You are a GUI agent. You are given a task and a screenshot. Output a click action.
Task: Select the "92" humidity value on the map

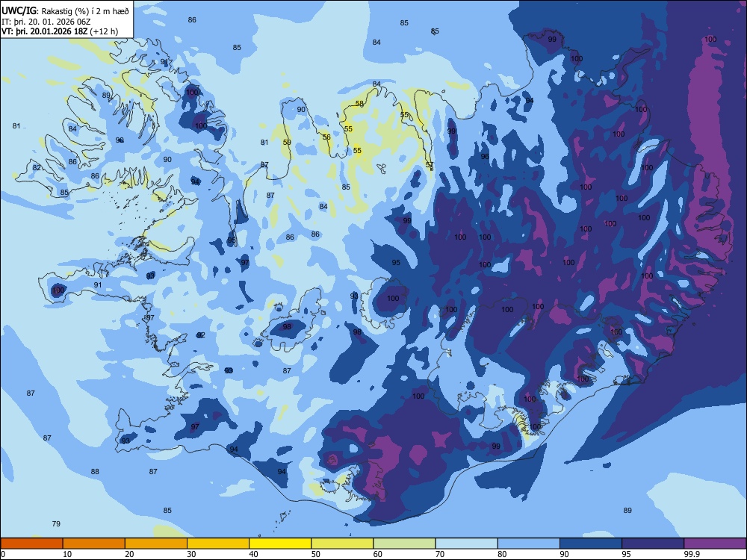201,335
